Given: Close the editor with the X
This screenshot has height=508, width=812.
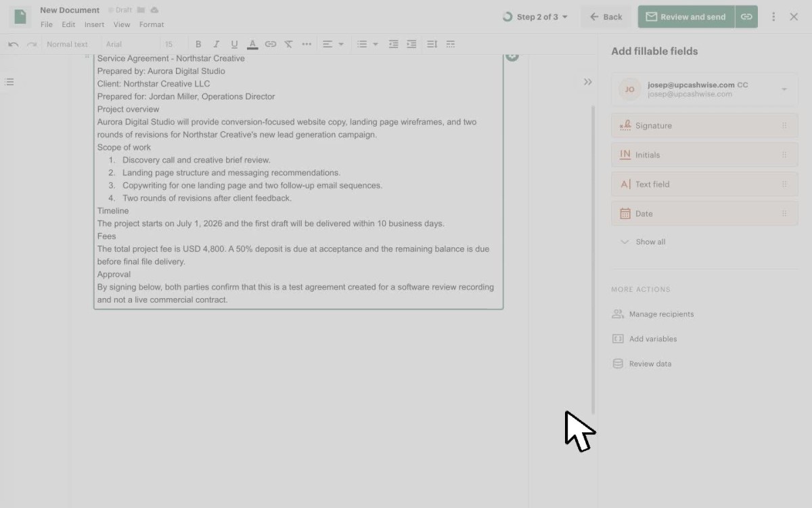Looking at the screenshot, I should click(x=794, y=17).
